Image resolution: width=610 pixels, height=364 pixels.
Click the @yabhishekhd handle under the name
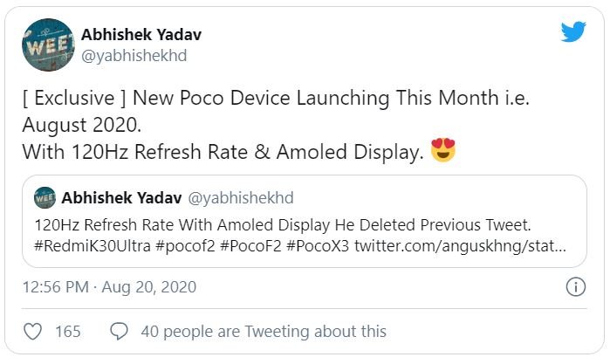134,56
